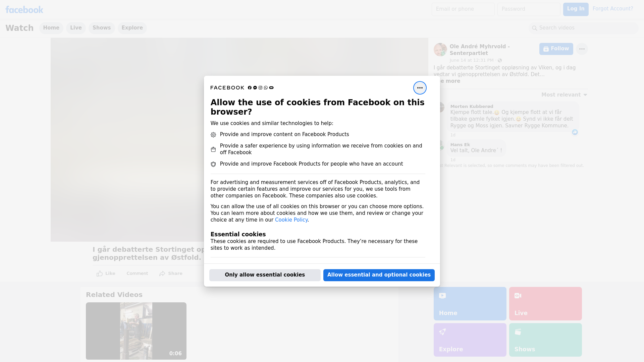Expand post description with See more
This screenshot has height=362, width=644.
[449, 81]
